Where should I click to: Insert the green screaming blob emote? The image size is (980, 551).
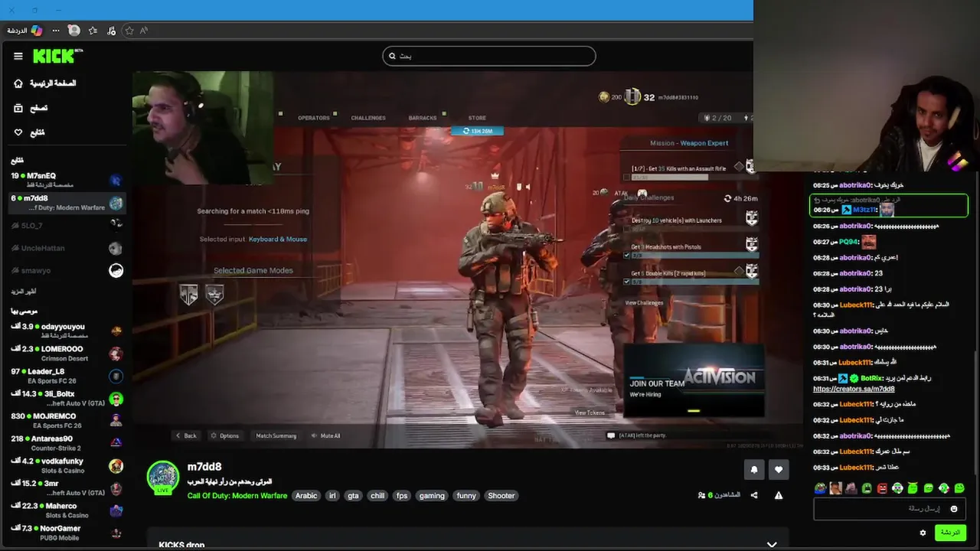click(867, 488)
